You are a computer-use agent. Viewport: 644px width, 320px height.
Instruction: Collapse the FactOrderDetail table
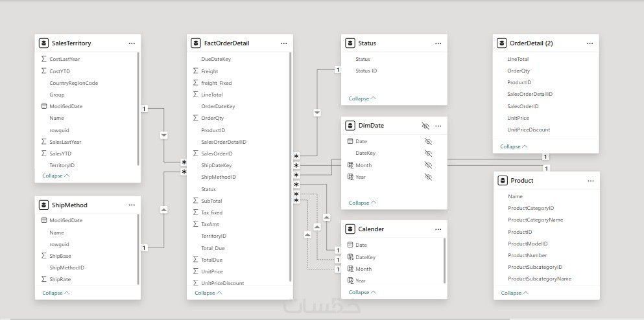(208, 293)
